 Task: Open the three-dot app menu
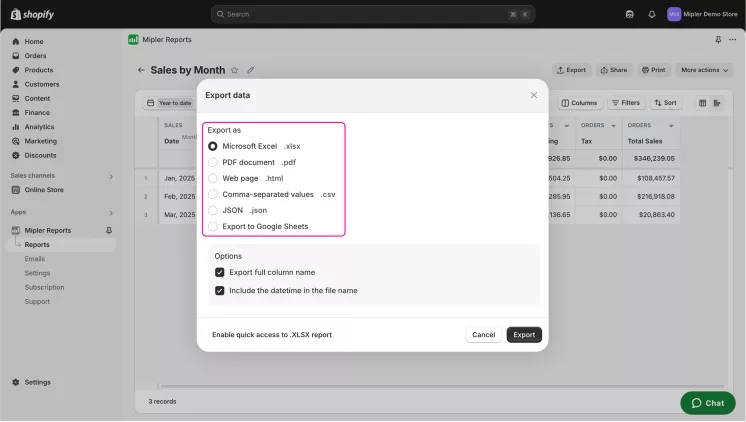tap(732, 39)
